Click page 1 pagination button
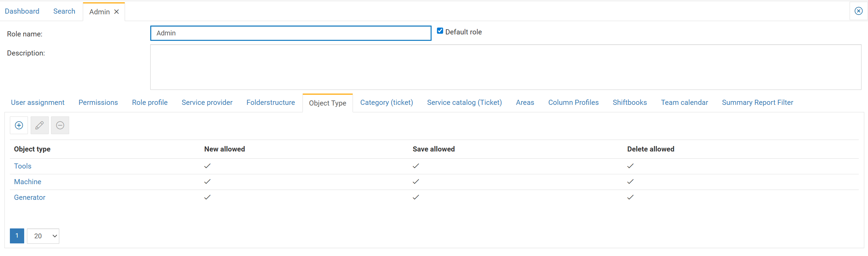 pos(17,236)
